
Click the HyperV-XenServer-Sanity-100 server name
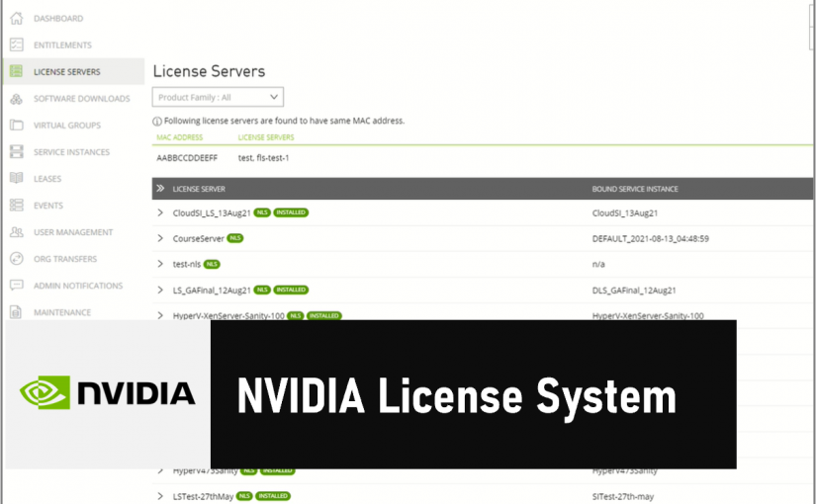point(228,315)
